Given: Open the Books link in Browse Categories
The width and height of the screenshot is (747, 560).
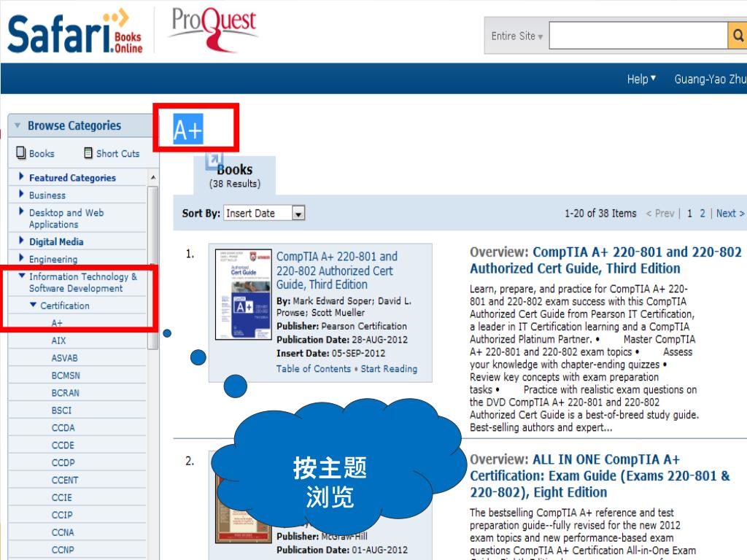Looking at the screenshot, I should 42,154.
